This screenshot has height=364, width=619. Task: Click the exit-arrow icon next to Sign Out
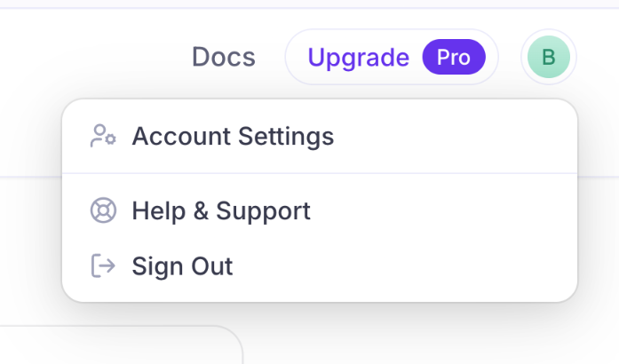point(103,265)
